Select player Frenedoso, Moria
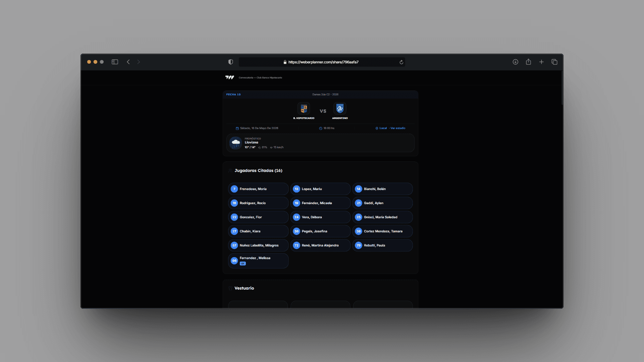This screenshot has height=362, width=644. coord(258,189)
